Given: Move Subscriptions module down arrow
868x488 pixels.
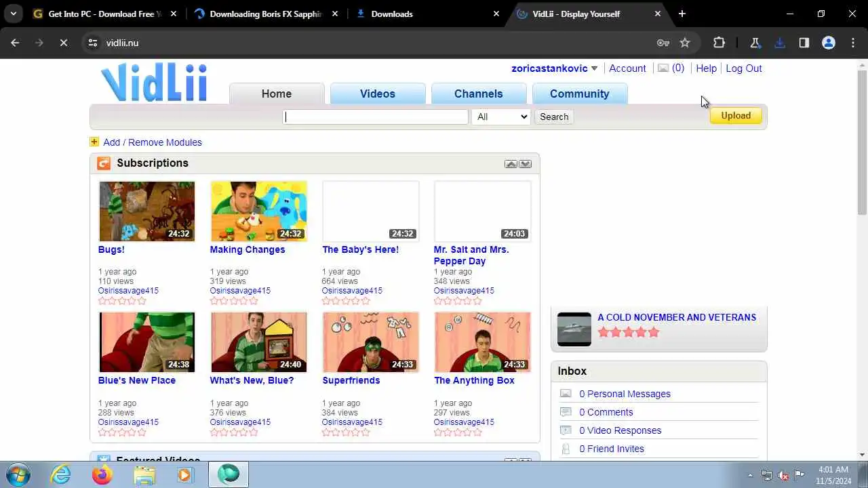Looking at the screenshot, I should 525,164.
